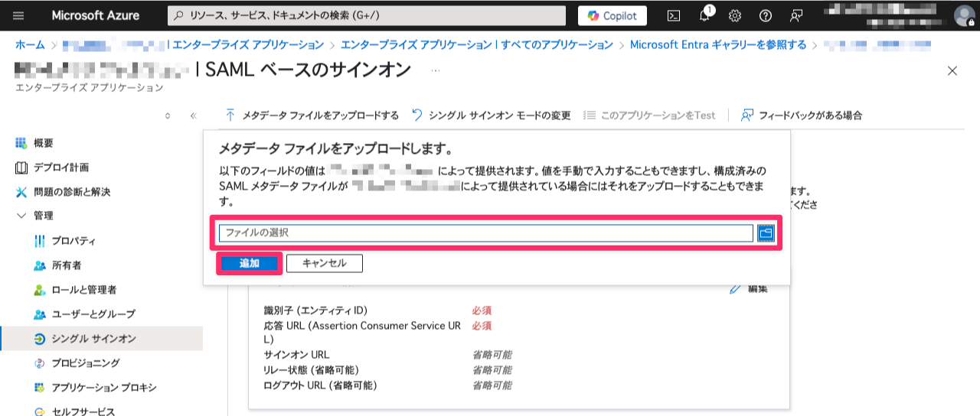Screen dimensions: 980x416
Task: Click the プロビジョニング sync icon
Action: pyautogui.click(x=40, y=362)
